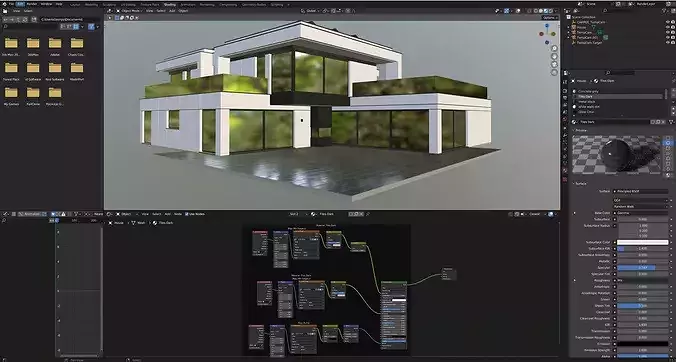Switch to the Shading workspace tab
Screen dimensions: 676x362
[169, 4]
